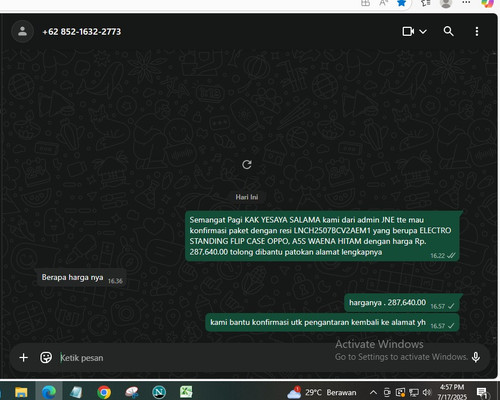Toggle the browser favorite star
The width and height of the screenshot is (500, 400).
coord(402,3)
